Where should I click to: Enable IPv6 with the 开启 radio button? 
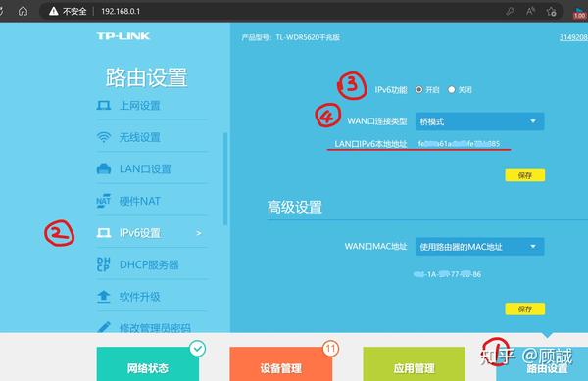tap(418, 89)
